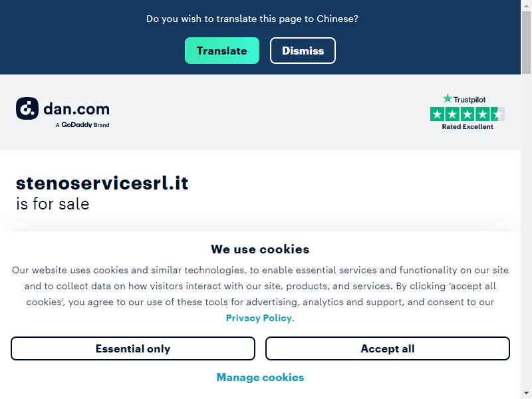Click the first Trustpilot rating star

438,114
